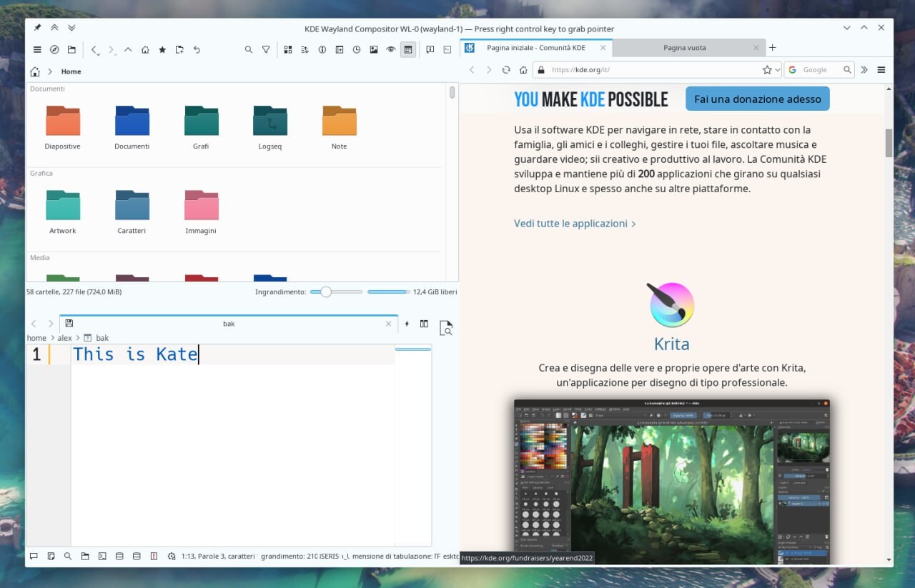
Task: Click the new folder icon in Dolphin
Action: (179, 50)
